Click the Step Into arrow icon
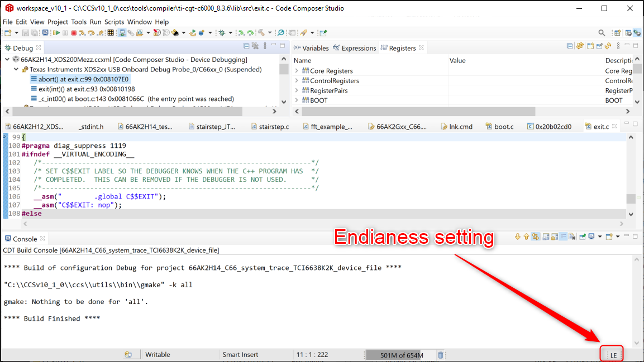The image size is (644, 362). pos(83,33)
